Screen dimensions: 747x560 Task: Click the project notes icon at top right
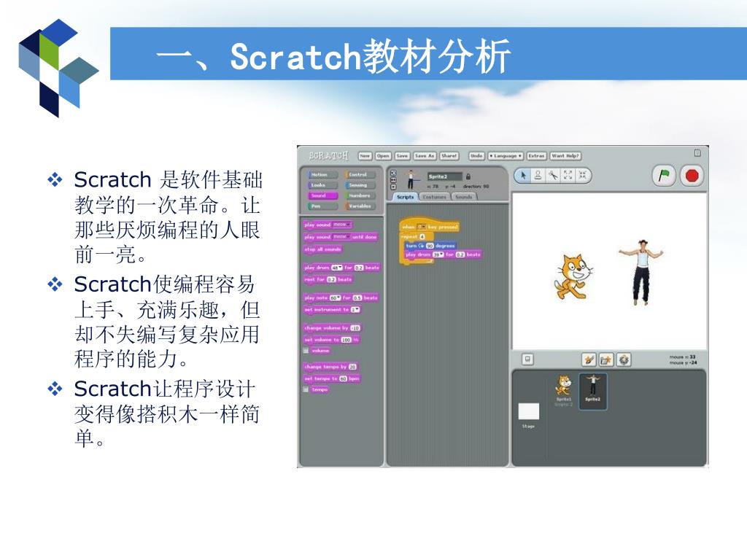click(x=697, y=153)
